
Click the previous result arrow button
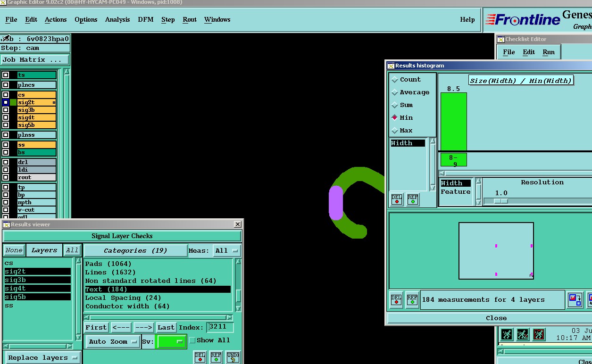pyautogui.click(x=121, y=328)
